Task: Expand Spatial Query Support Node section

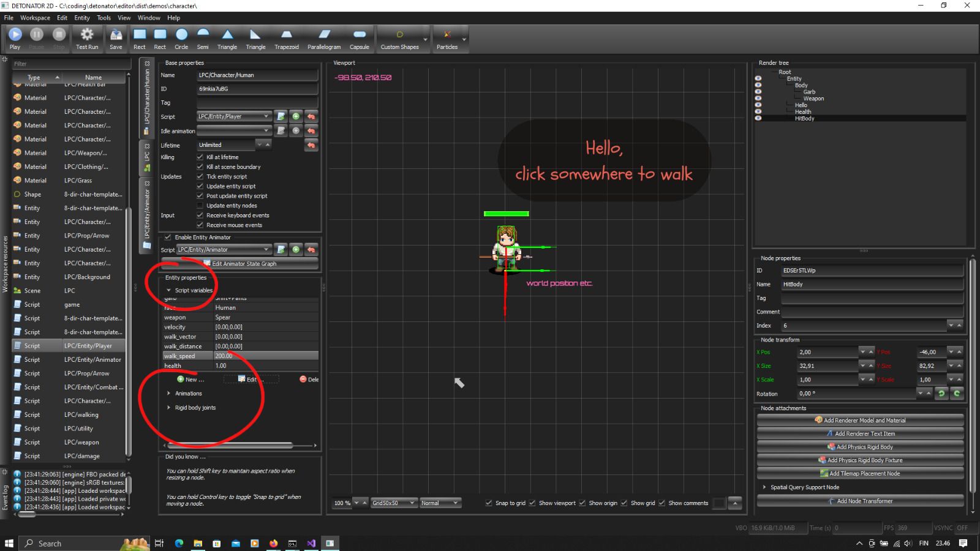Action: [764, 487]
